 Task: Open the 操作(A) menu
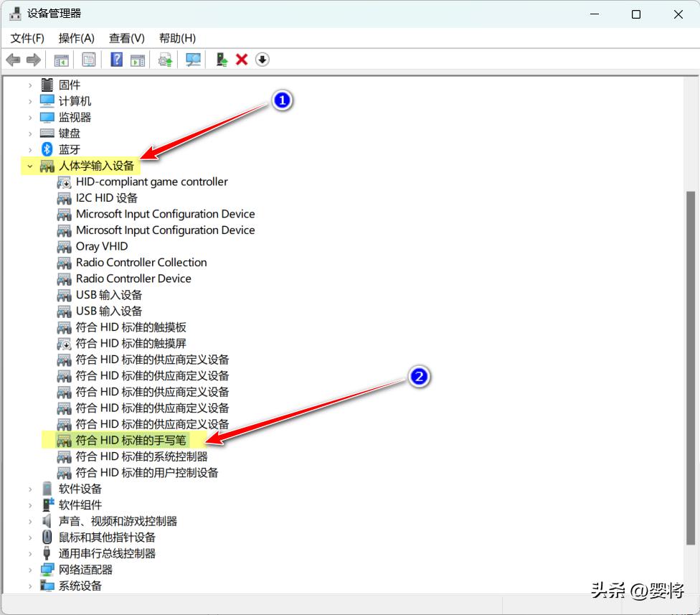77,38
